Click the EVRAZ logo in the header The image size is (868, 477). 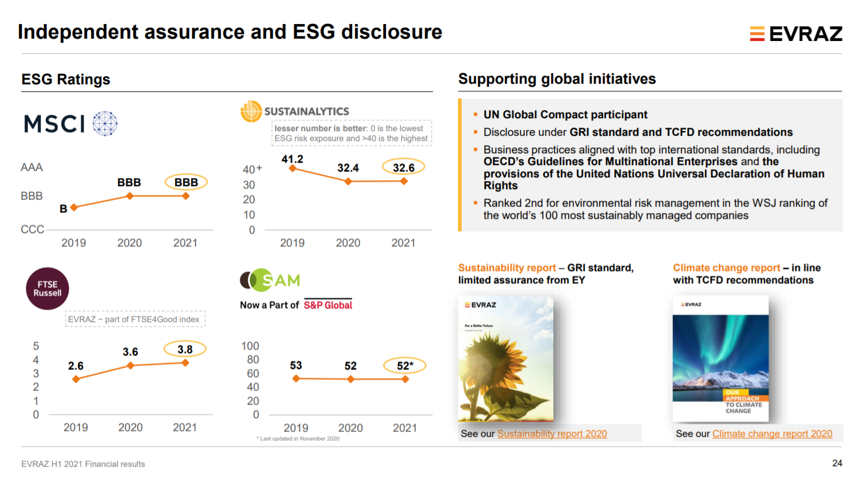796,34
